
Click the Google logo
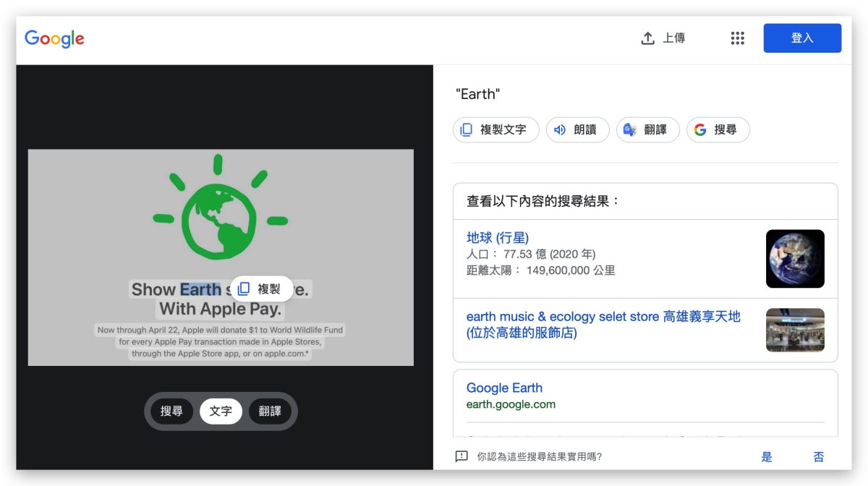pyautogui.click(x=54, y=38)
